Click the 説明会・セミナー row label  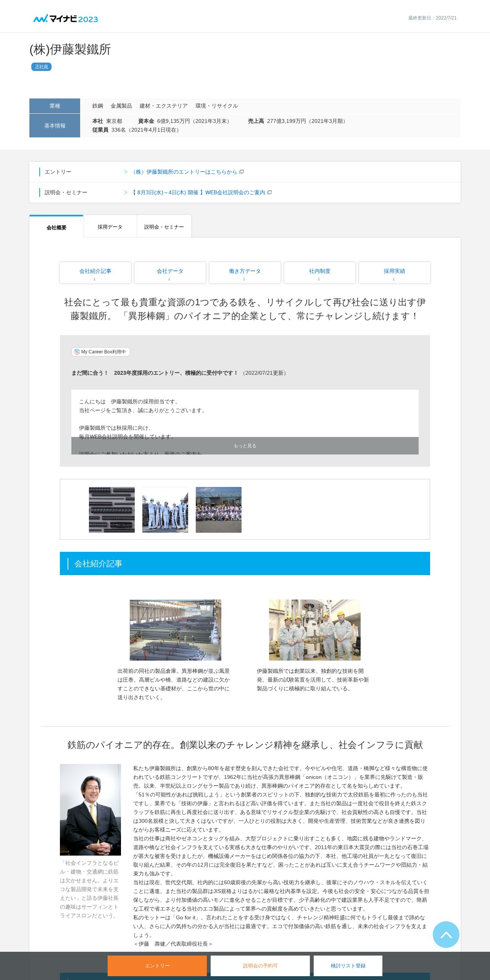[66, 193]
